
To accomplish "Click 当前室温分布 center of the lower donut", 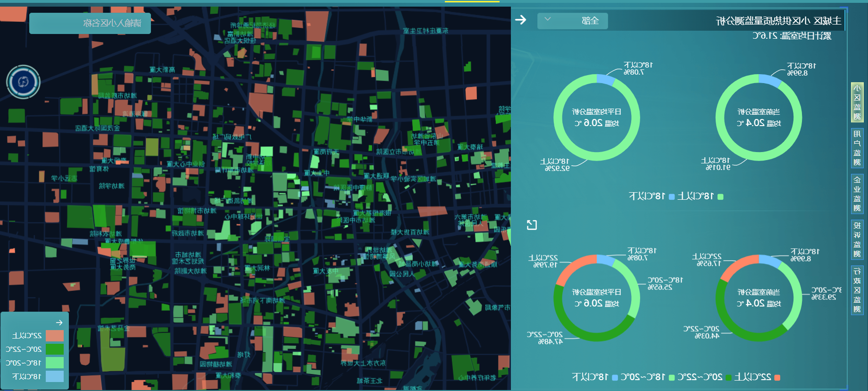I will pos(759,298).
